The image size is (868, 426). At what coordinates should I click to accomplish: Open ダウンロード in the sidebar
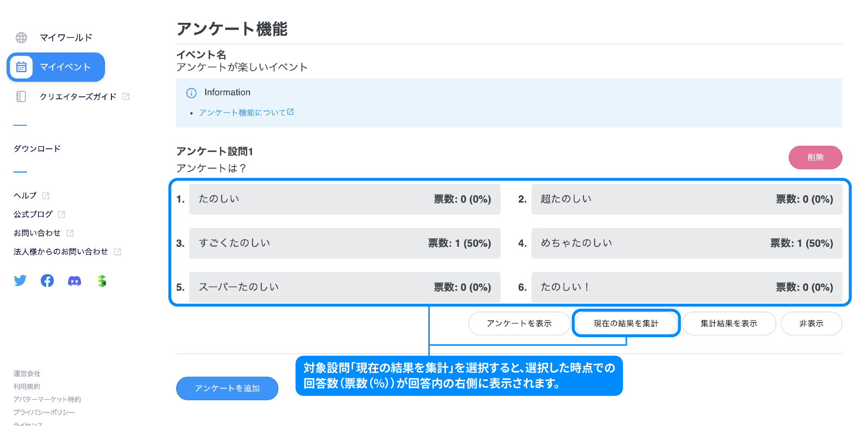(37, 149)
